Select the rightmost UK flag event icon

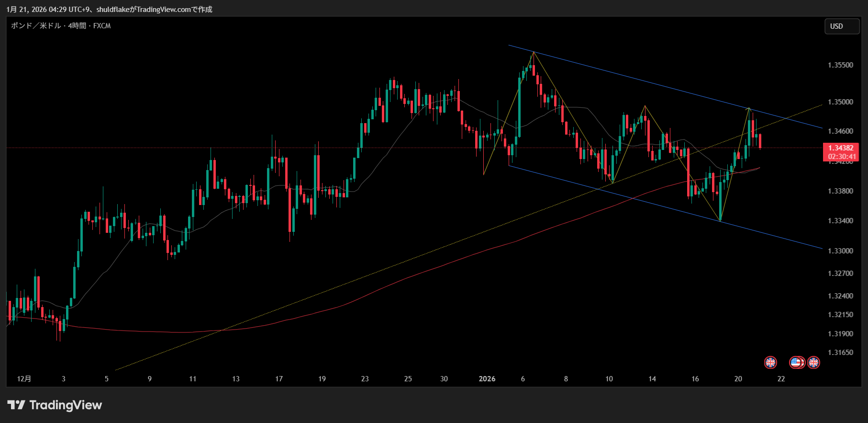tap(813, 363)
